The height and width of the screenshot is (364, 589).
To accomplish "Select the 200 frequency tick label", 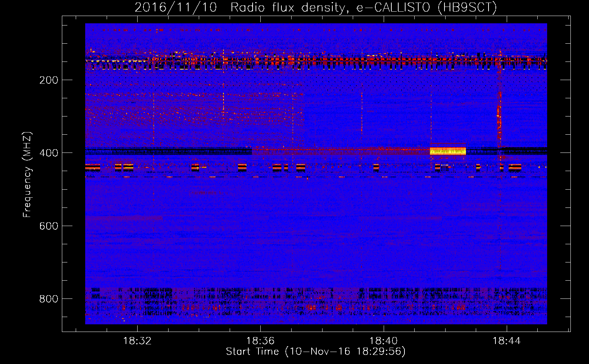I will (49, 80).
